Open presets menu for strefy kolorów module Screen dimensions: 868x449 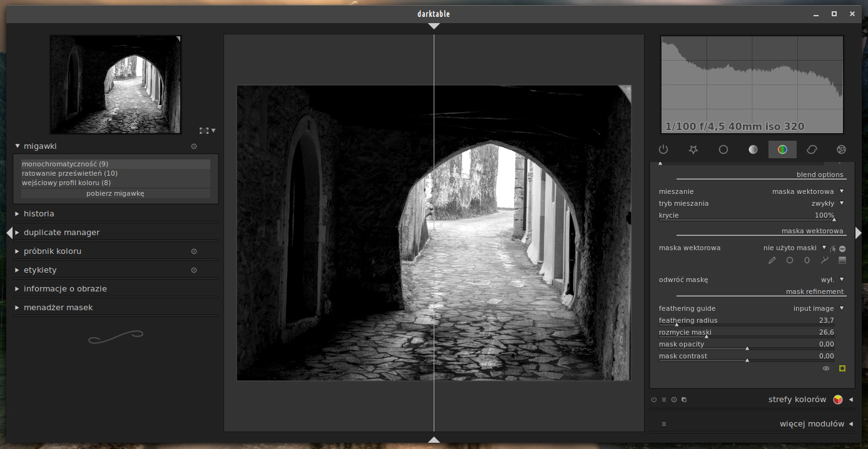tap(664, 400)
